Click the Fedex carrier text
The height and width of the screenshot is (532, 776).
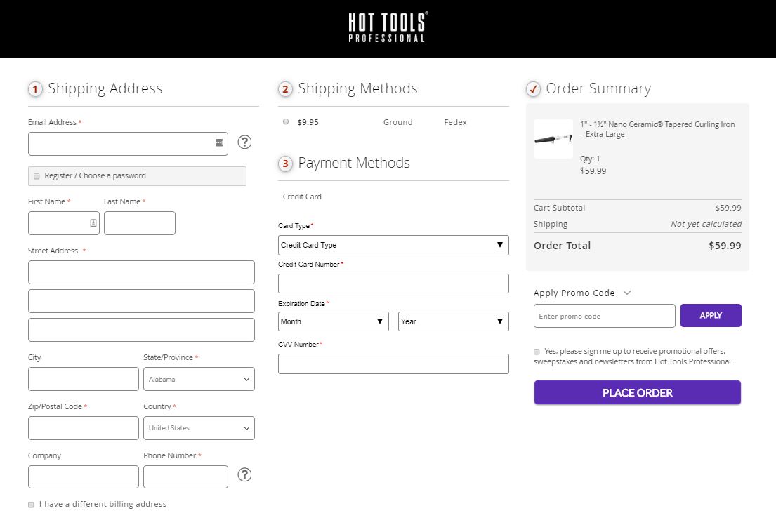455,122
